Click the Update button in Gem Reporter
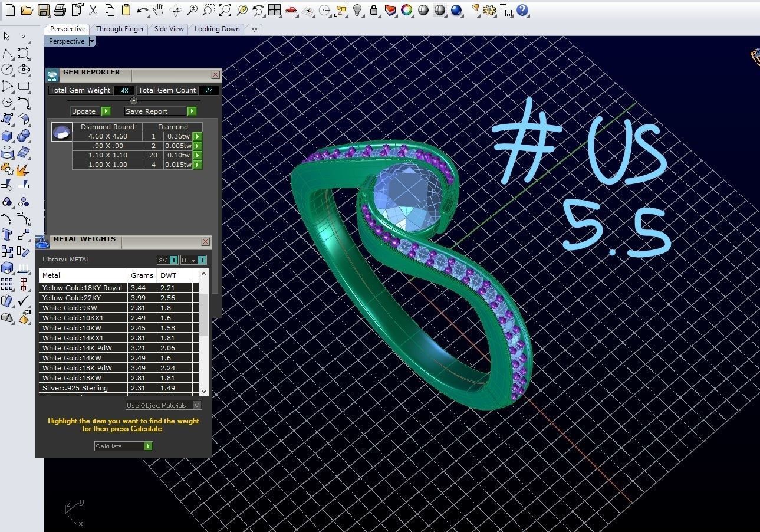This screenshot has width=760, height=532. [x=90, y=111]
